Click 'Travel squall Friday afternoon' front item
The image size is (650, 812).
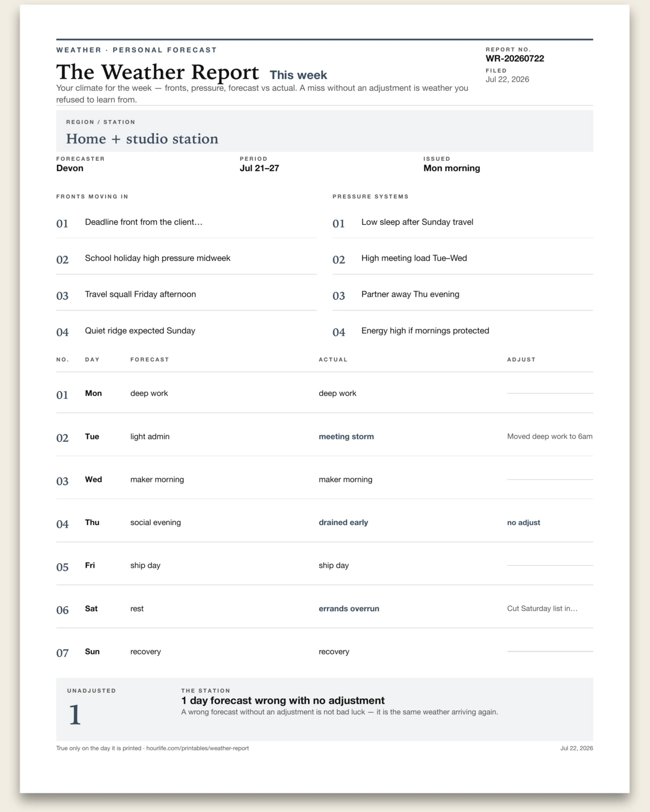[140, 294]
